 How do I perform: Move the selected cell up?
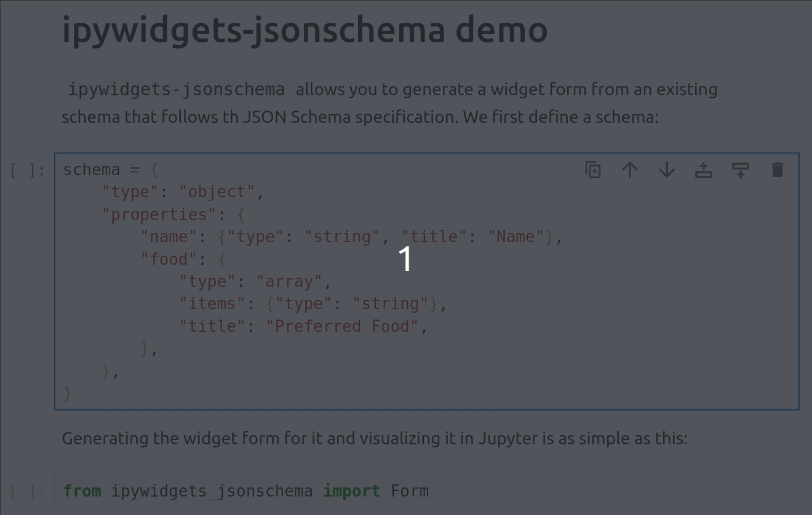(x=630, y=170)
